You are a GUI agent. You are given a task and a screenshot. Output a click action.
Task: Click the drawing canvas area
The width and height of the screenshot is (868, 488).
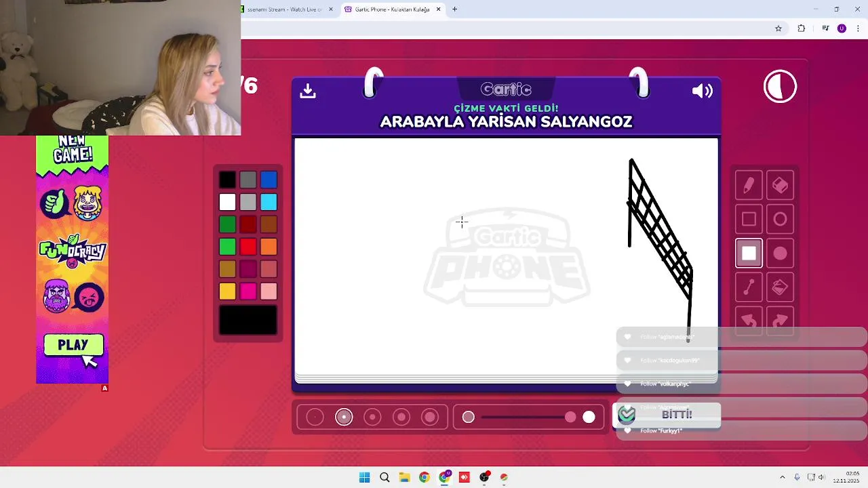pyautogui.click(x=506, y=256)
